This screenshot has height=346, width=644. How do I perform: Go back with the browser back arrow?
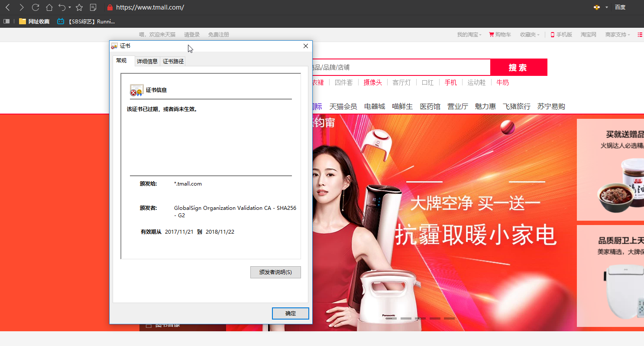click(x=7, y=7)
